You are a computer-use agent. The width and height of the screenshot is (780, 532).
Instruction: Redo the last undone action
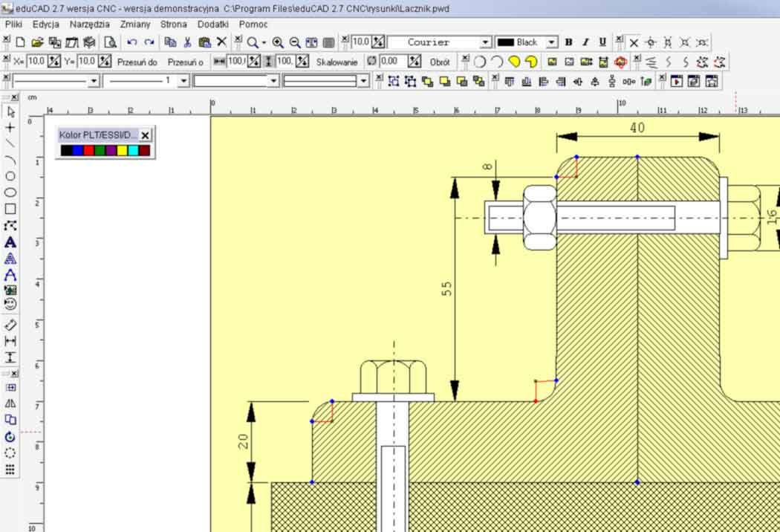tap(149, 42)
